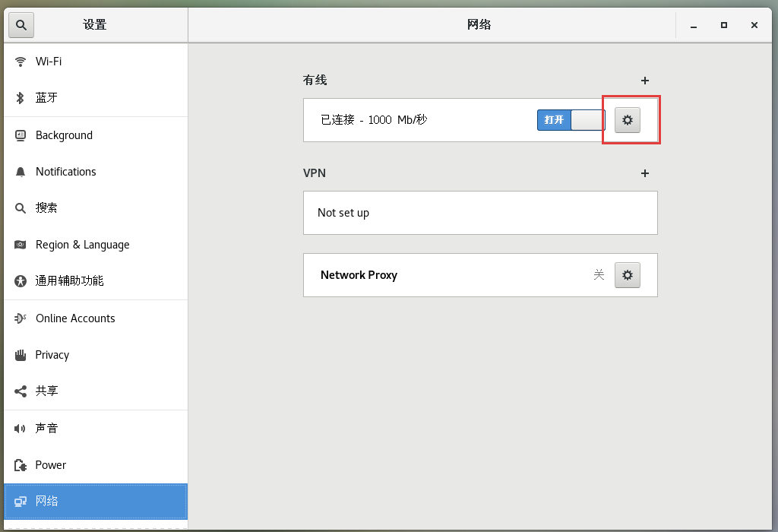The image size is (778, 532).
Task: Open Background settings
Action: pyautogui.click(x=63, y=135)
